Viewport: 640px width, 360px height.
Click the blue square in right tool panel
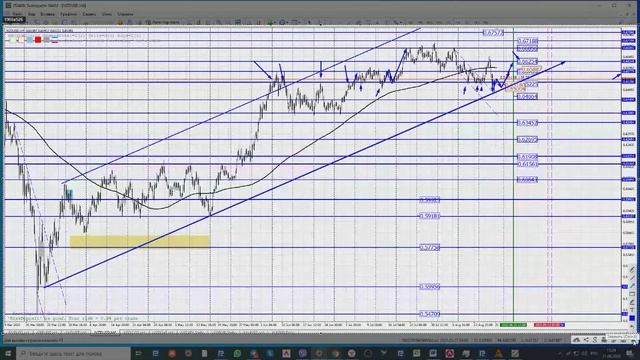click(632, 318)
